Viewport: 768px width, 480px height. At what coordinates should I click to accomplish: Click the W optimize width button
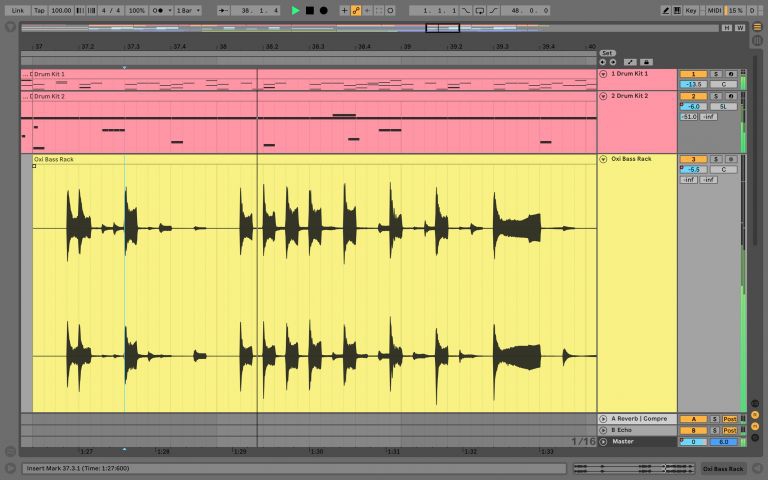pos(740,28)
